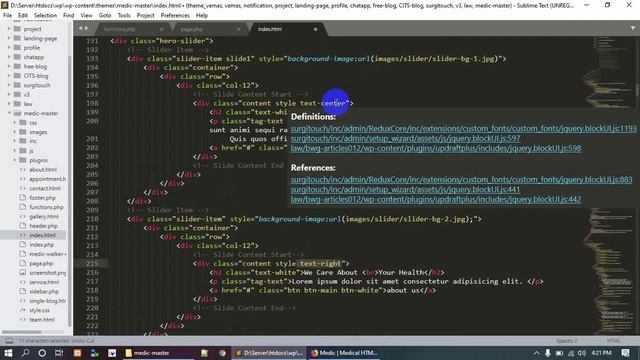This screenshot has height=360, width=640.
Task: Open References link custom_fonts jquery.blockUI.js:883
Action: coord(462,180)
